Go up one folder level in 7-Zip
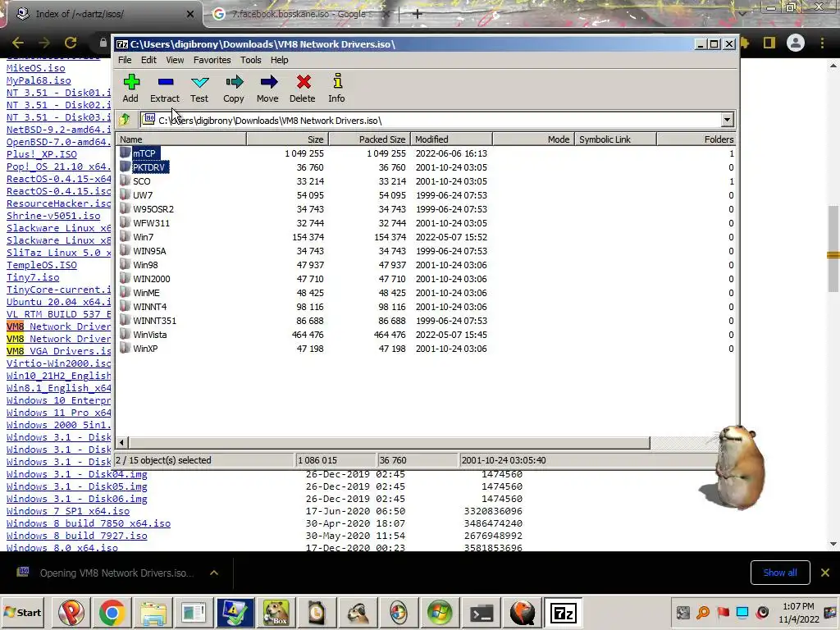This screenshot has width=840, height=630. tap(125, 120)
